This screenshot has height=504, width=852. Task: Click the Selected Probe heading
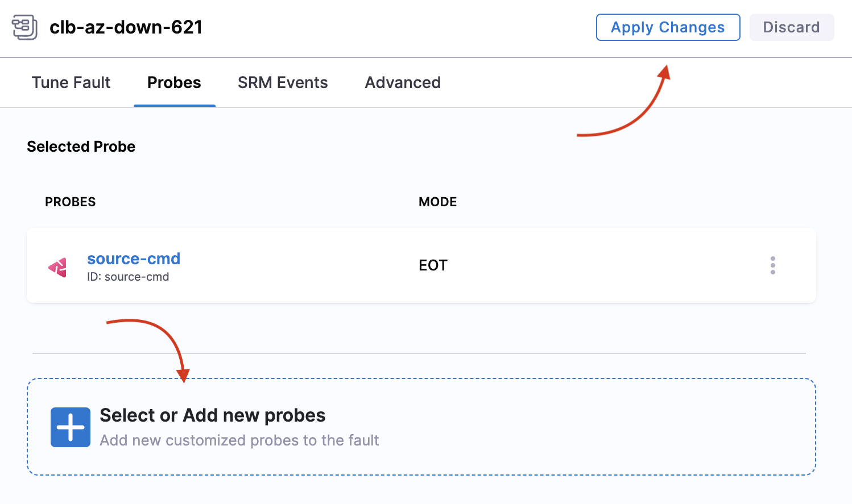pos(81,147)
